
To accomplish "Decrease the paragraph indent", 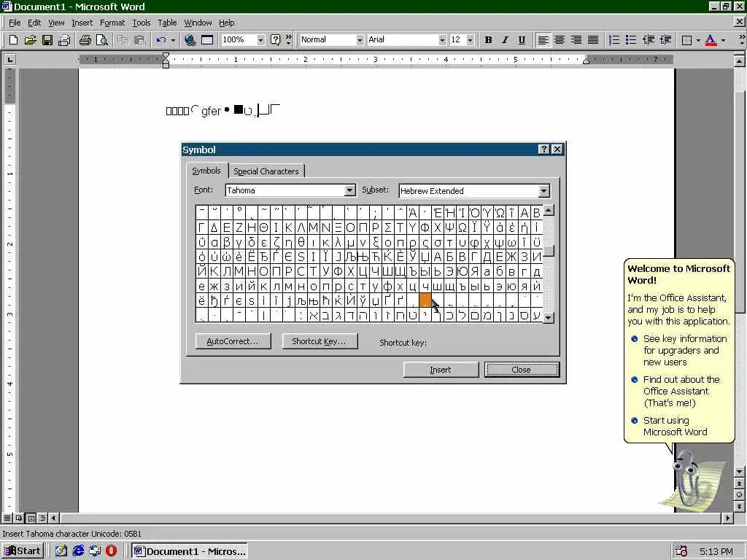I will point(649,40).
